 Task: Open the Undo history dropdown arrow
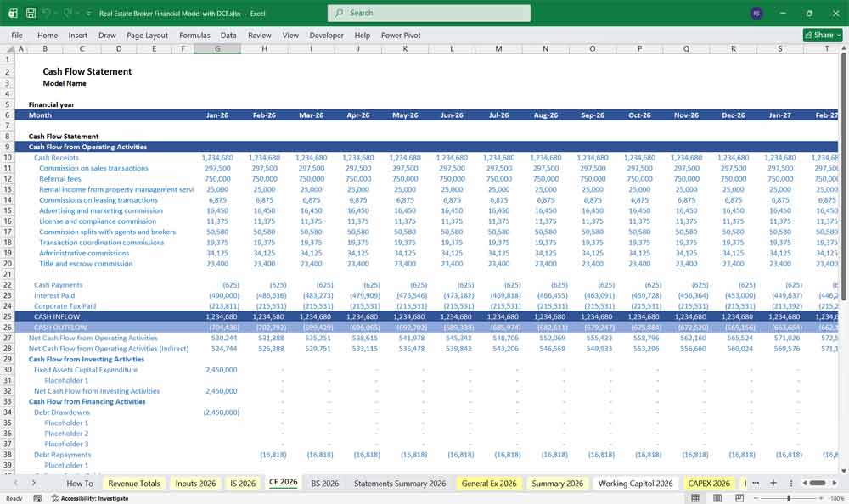coord(55,13)
